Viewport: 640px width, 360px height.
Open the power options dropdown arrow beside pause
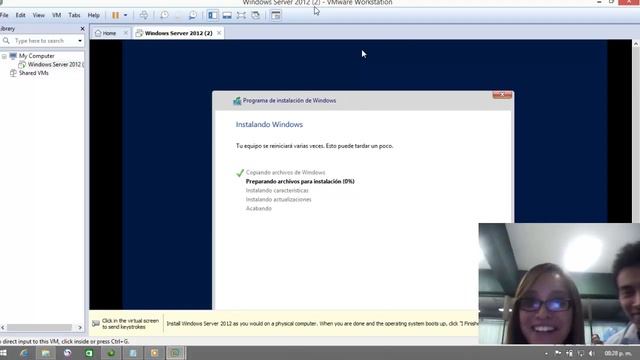point(125,16)
